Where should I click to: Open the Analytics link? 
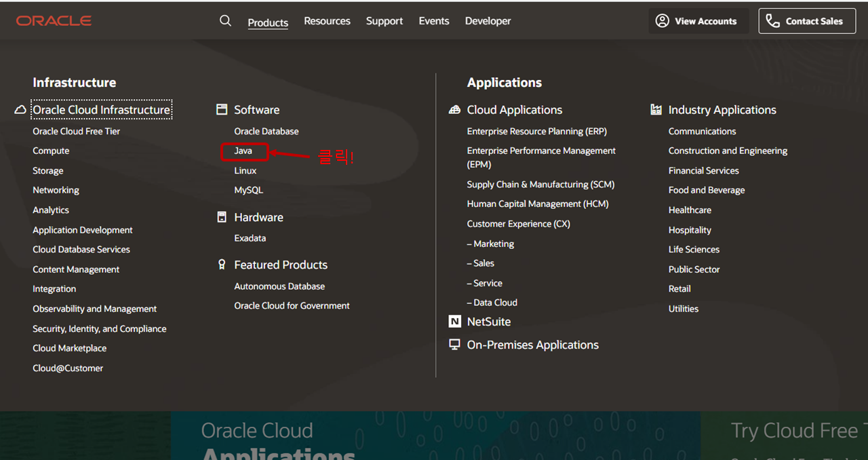pos(51,210)
